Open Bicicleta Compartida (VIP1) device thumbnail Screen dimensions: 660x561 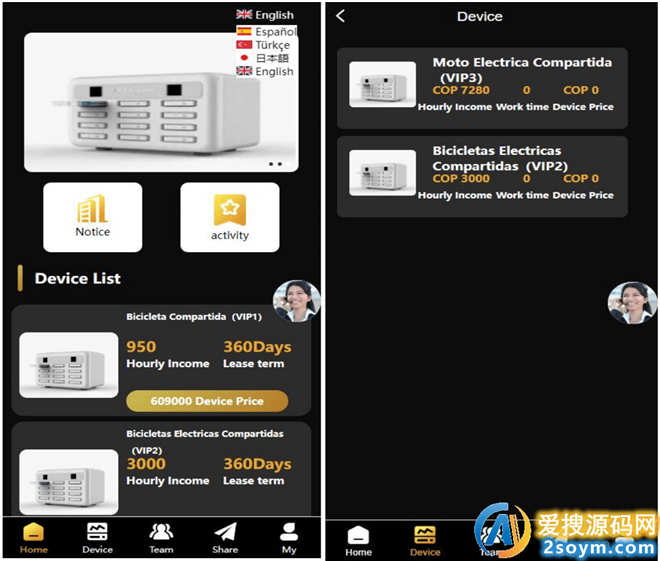[69, 365]
